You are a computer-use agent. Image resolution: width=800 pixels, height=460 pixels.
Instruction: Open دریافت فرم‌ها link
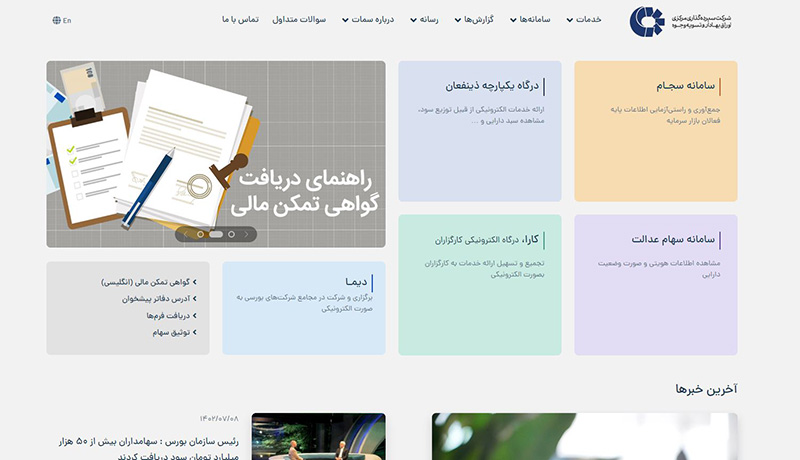(168, 316)
